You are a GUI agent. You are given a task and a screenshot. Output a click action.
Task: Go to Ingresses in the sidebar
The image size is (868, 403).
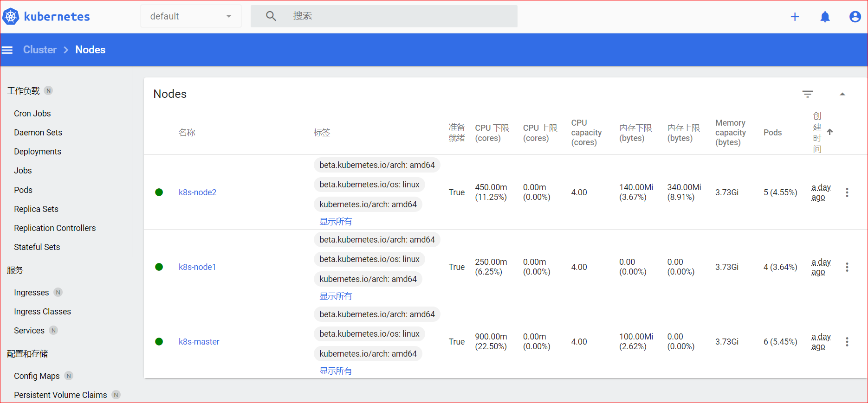32,293
